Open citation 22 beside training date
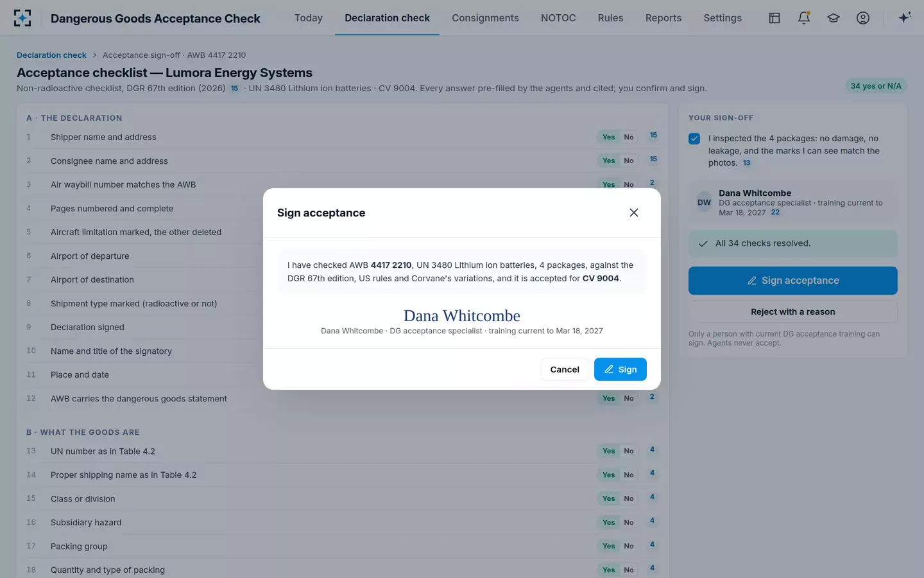 click(x=775, y=213)
